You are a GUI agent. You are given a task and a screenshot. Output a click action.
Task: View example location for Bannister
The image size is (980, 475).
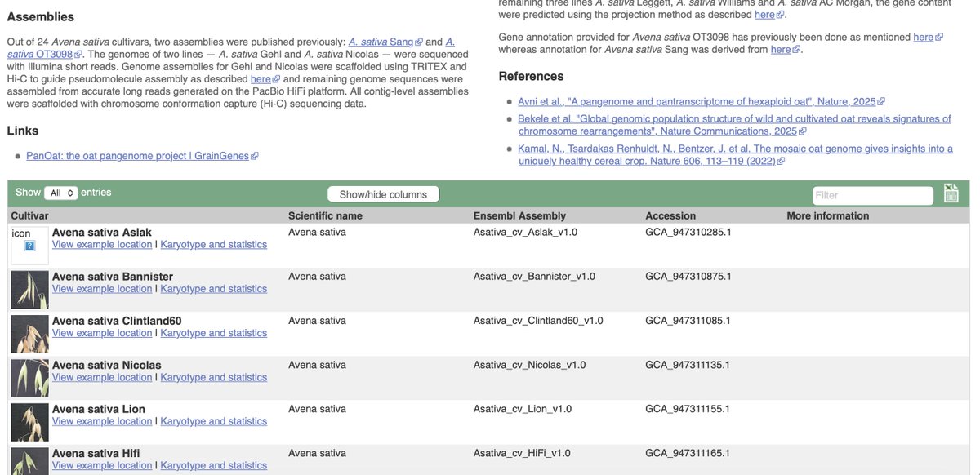coord(102,288)
